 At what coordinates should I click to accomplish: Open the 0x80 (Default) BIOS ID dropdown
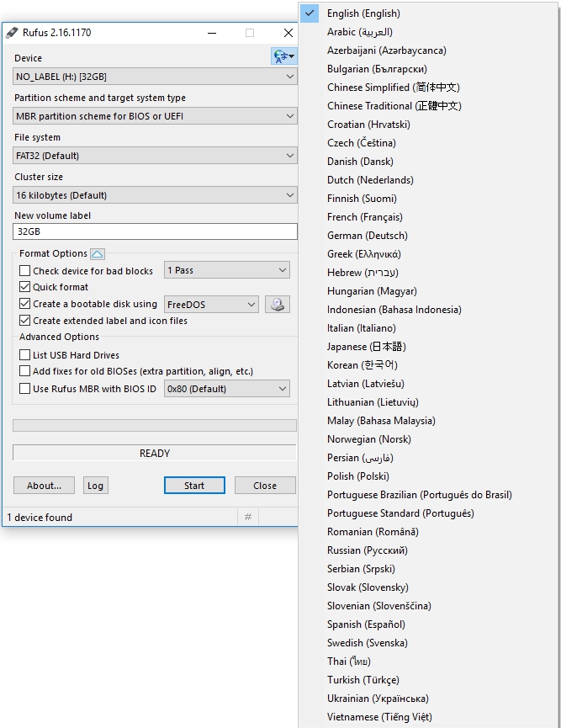227,389
